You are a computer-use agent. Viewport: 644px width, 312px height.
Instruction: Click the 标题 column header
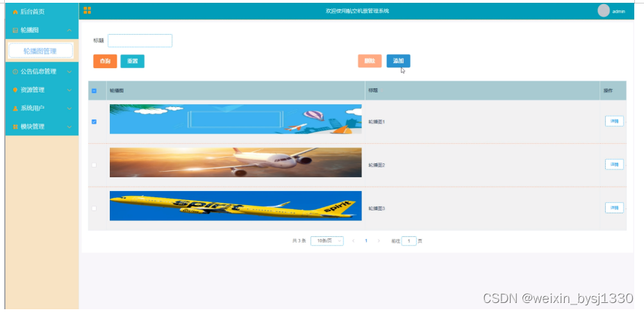tap(373, 90)
